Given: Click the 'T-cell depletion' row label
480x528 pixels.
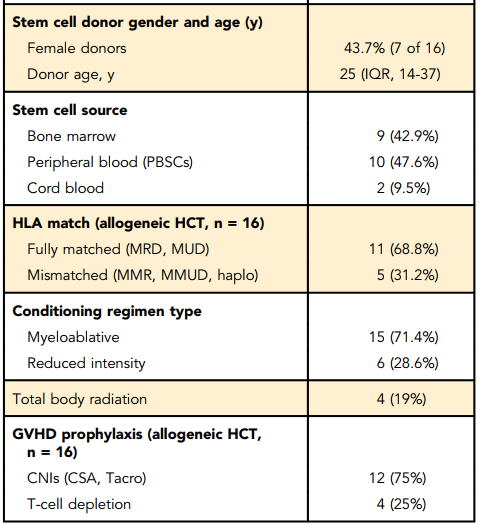Looking at the screenshot, I should tap(79, 504).
